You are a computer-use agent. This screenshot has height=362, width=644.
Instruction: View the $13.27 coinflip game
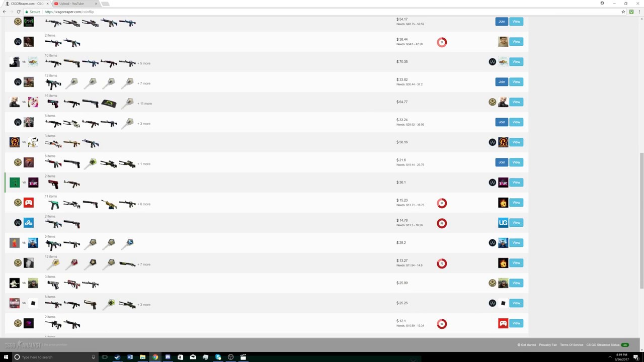pyautogui.click(x=516, y=263)
